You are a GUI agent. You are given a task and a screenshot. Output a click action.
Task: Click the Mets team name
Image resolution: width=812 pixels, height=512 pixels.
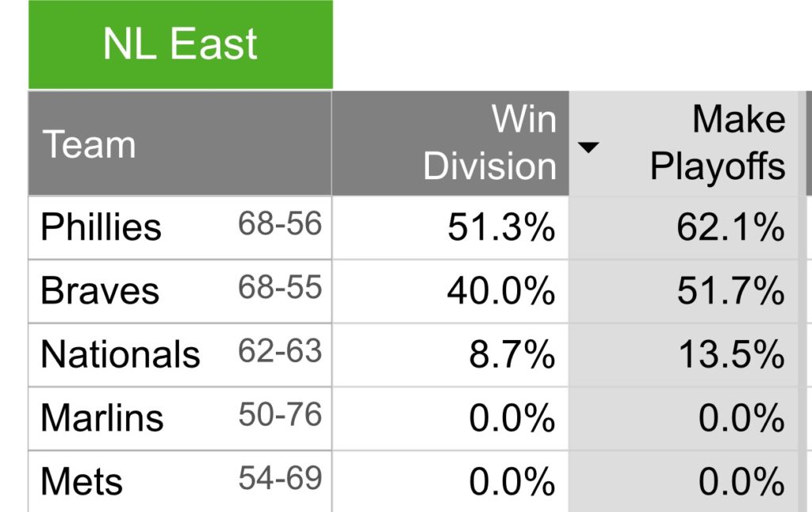[x=82, y=481]
